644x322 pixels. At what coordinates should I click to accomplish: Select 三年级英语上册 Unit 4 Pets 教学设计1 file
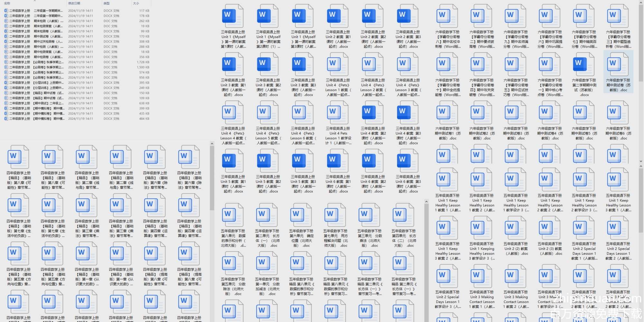tap(338, 112)
